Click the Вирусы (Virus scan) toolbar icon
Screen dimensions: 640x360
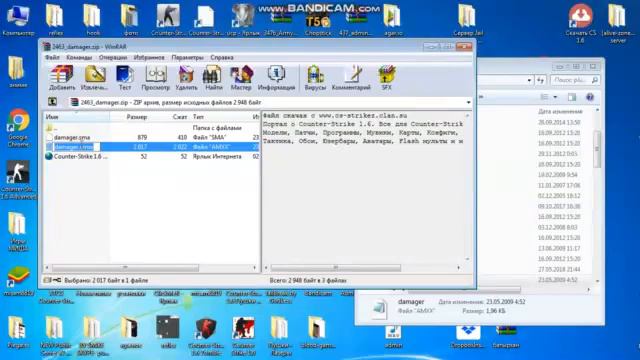315,78
